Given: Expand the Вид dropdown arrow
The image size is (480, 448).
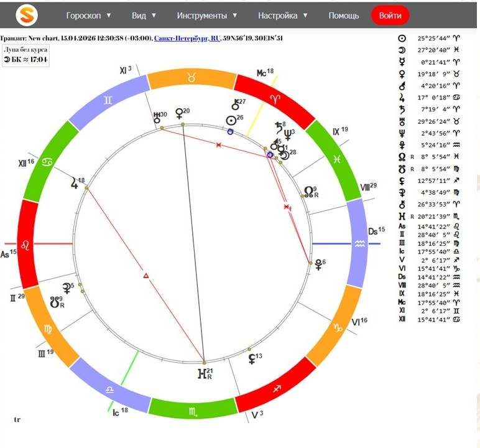Looking at the screenshot, I should pos(154,16).
